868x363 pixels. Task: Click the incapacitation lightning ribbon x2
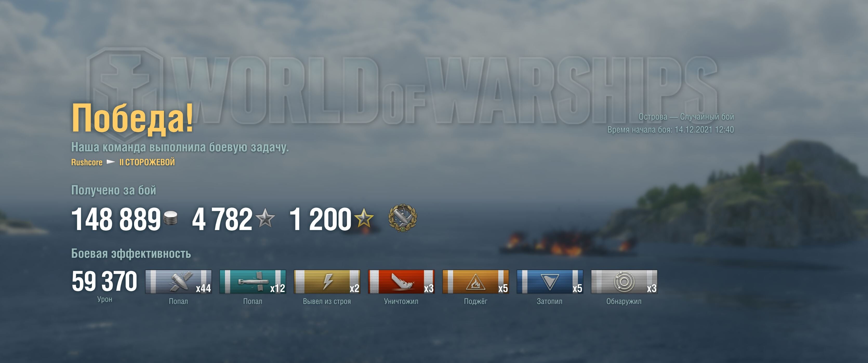coord(327,281)
